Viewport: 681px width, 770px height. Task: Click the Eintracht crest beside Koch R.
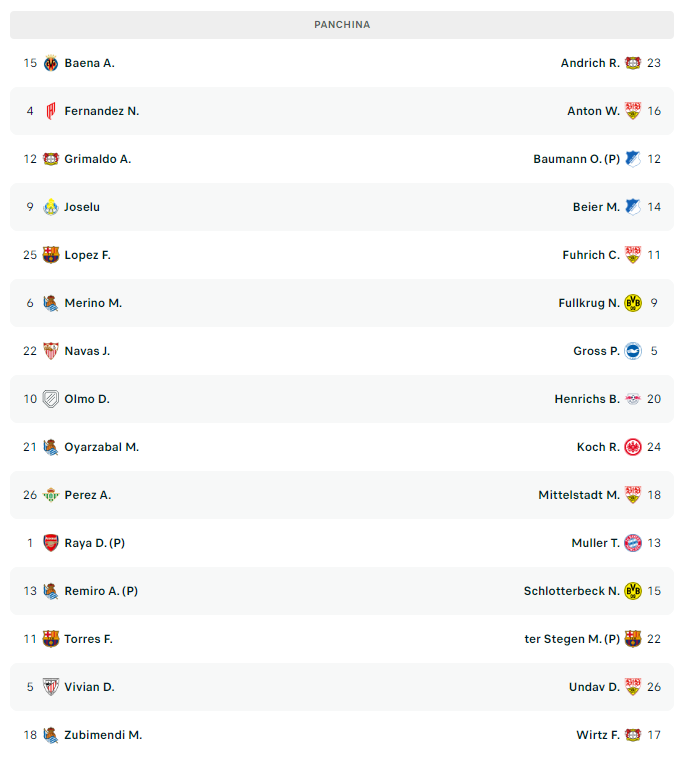pyautogui.click(x=633, y=447)
